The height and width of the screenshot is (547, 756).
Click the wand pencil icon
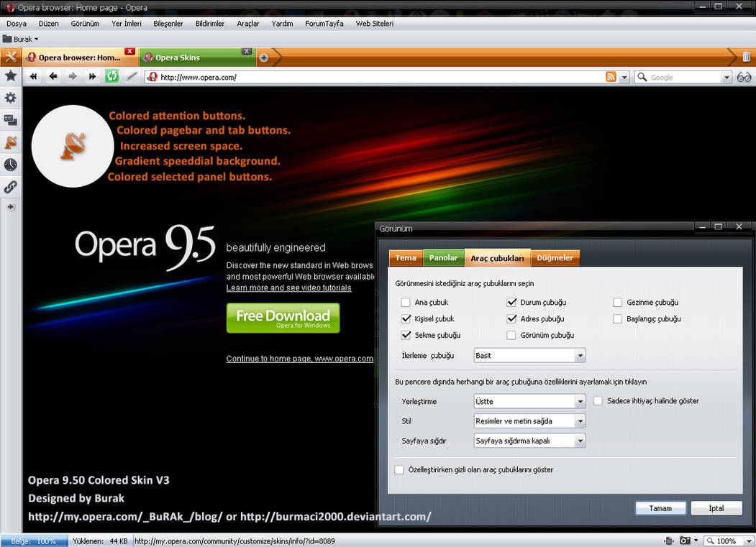point(132,76)
